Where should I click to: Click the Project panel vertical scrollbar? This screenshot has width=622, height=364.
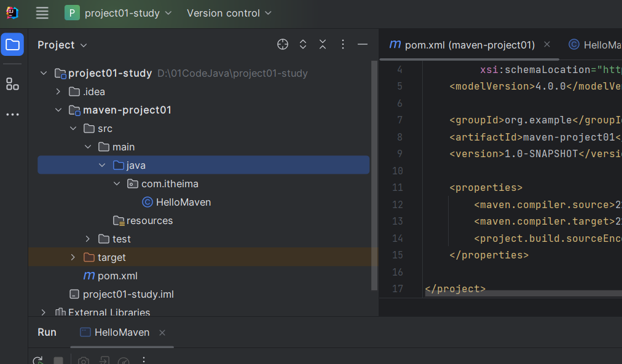coord(374,176)
